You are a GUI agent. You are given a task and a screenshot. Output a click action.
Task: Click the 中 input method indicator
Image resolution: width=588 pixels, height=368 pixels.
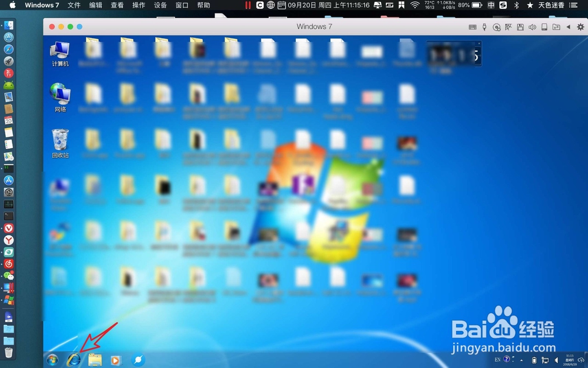(x=491, y=5)
